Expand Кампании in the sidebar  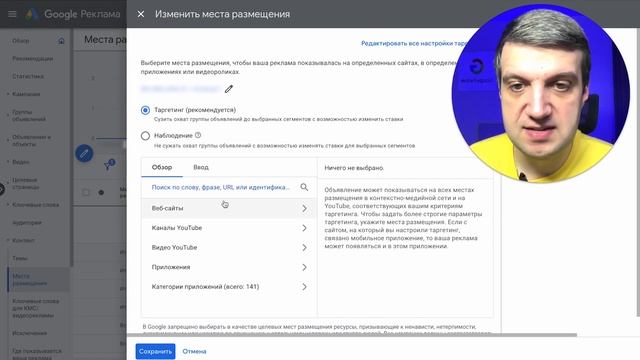tap(26, 94)
